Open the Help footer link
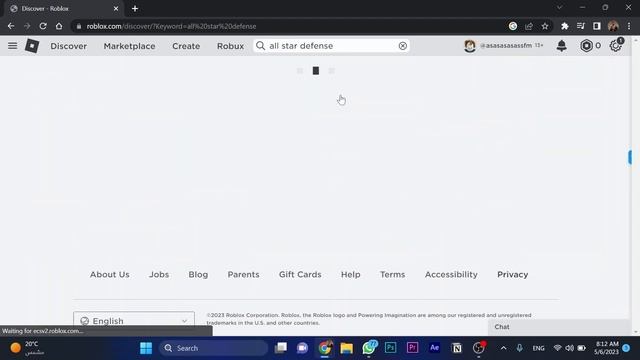Image resolution: width=640 pixels, height=360 pixels. pyautogui.click(x=351, y=274)
